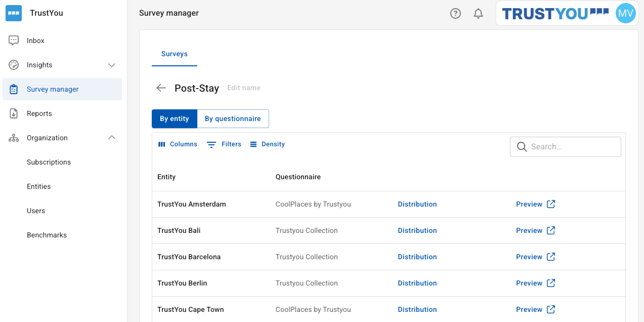The width and height of the screenshot is (644, 322).
Task: Click external link icon for TrustYou Berlin
Action: tap(551, 283)
